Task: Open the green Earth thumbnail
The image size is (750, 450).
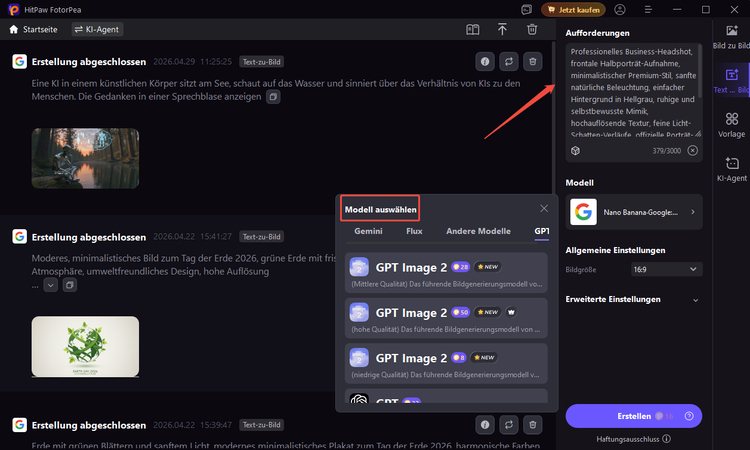Action: (85, 347)
